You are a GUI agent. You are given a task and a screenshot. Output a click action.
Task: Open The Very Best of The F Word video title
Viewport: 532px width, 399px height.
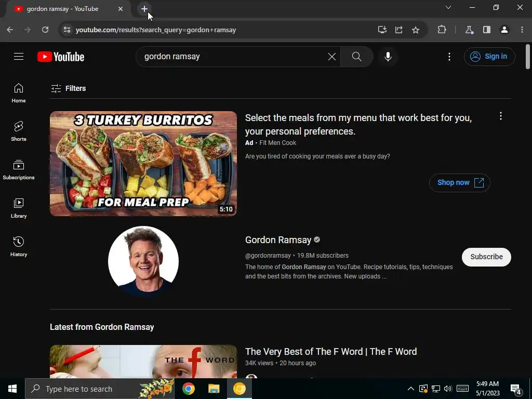(331, 352)
